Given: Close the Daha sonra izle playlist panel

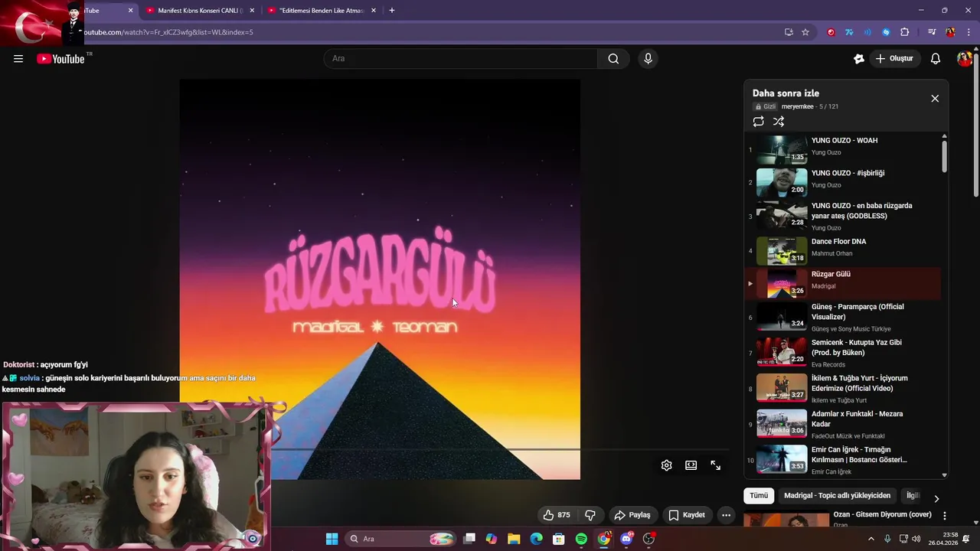Looking at the screenshot, I should (x=935, y=99).
